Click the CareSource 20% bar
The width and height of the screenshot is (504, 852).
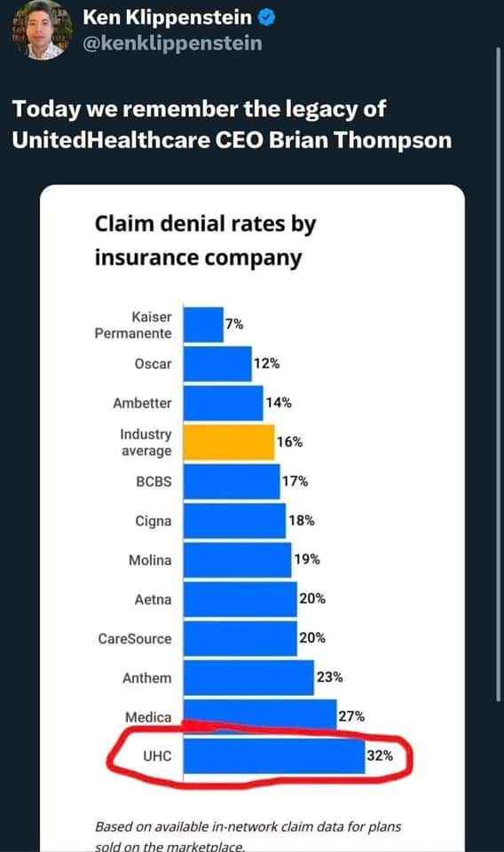(240, 638)
